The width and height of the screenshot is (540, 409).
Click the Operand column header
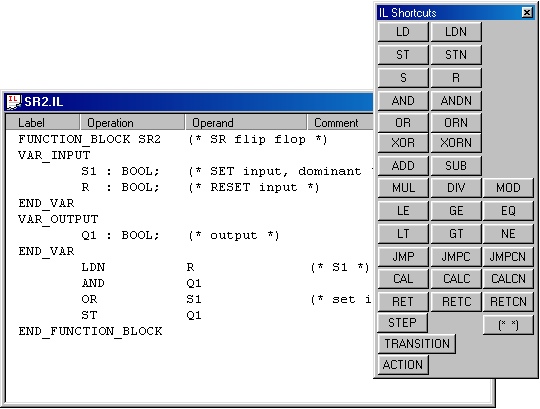click(246, 123)
